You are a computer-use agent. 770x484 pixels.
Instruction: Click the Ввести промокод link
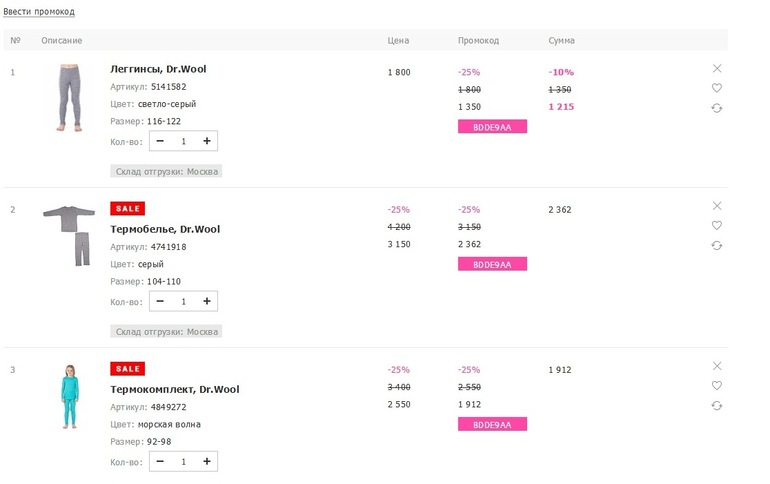pos(38,11)
